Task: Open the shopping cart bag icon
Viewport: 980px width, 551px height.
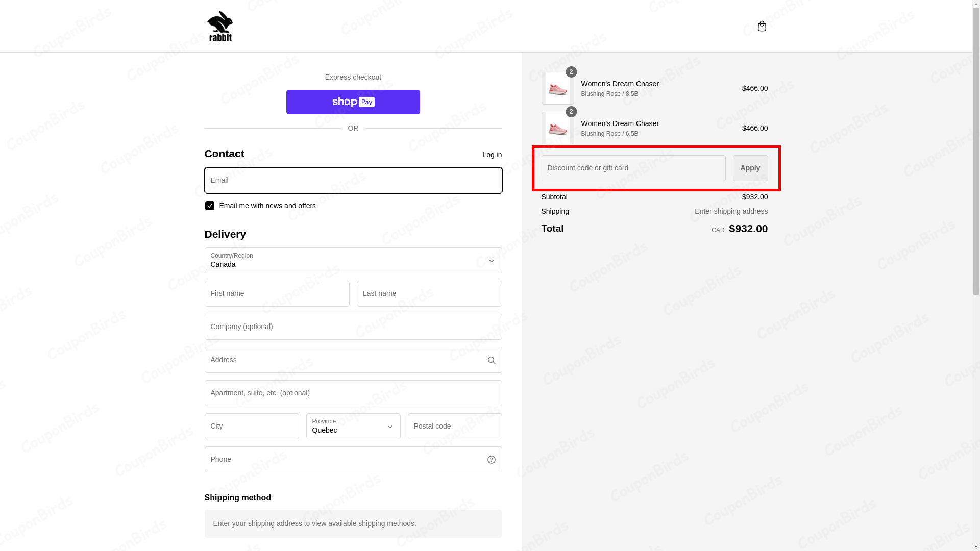Action: (x=762, y=26)
